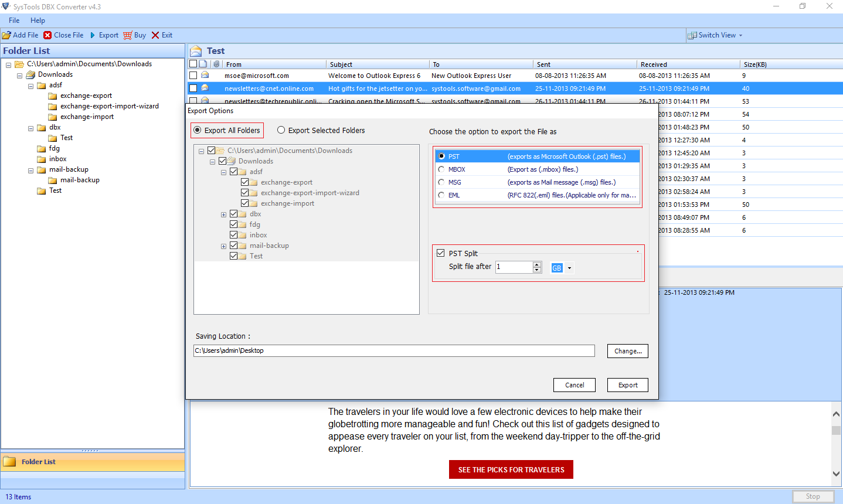Image resolution: width=843 pixels, height=504 pixels.
Task: Uncheck the inbox folder in export tree
Action: [x=233, y=235]
